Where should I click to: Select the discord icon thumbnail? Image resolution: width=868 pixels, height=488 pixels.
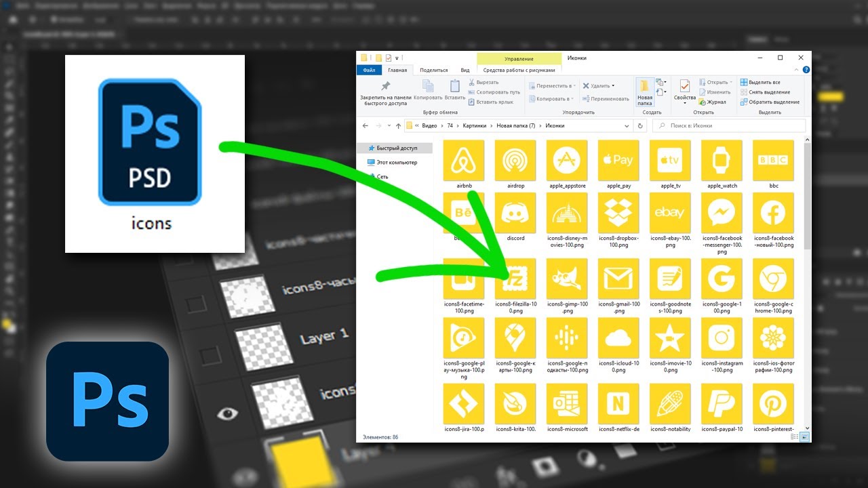pos(515,213)
